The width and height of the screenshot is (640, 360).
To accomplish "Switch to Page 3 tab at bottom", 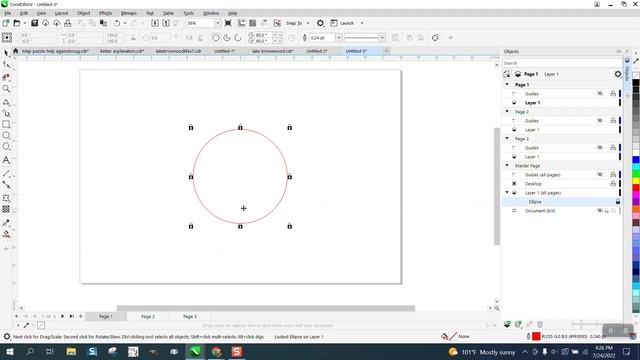I will [x=190, y=316].
